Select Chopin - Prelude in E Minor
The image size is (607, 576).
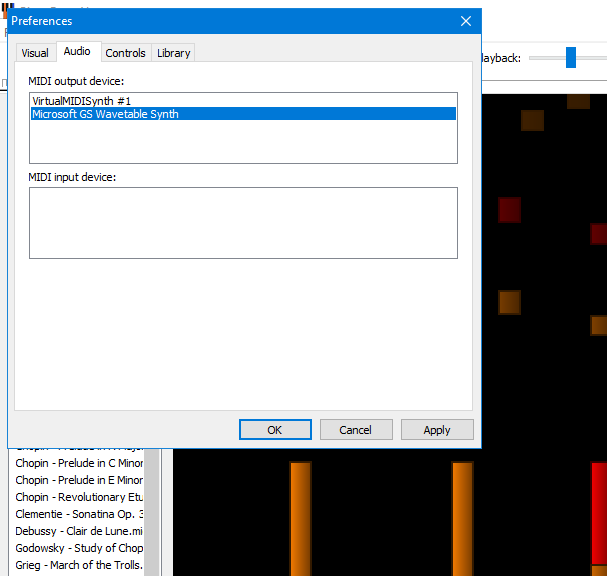79,480
